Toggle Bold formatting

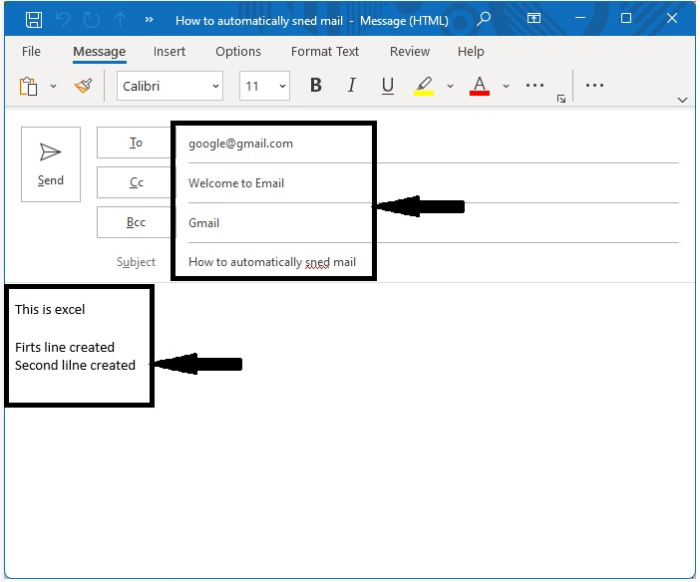pyautogui.click(x=316, y=85)
